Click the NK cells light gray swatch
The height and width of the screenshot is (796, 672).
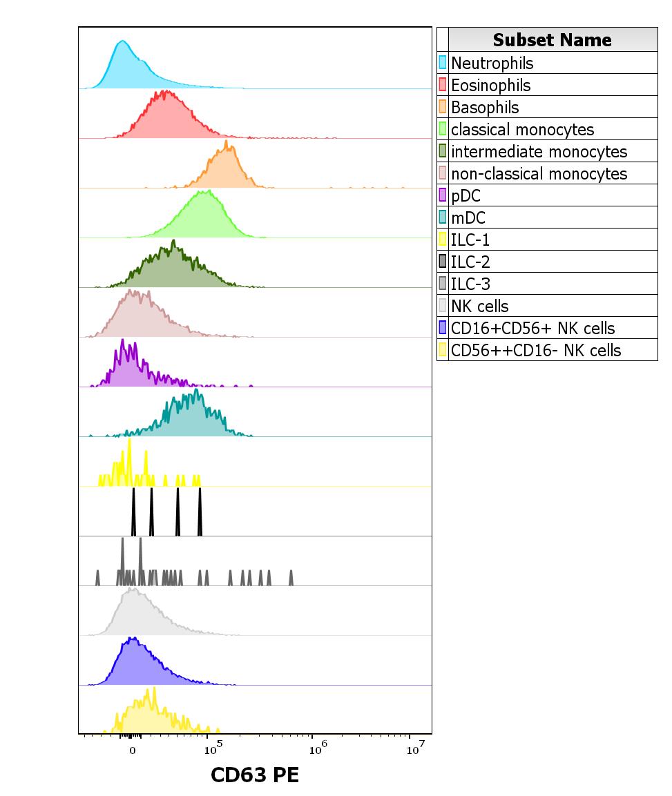click(x=443, y=306)
